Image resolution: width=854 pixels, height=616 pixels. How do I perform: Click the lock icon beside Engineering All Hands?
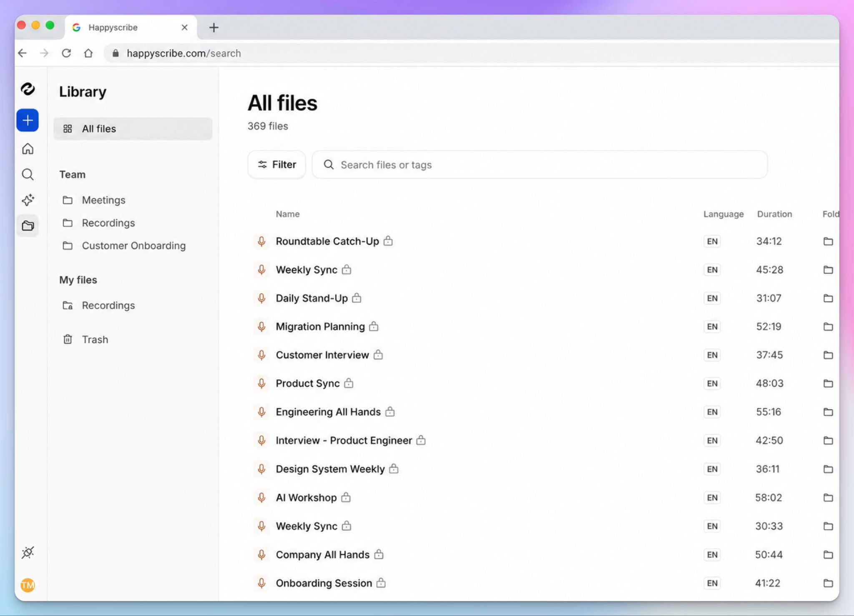click(x=390, y=412)
